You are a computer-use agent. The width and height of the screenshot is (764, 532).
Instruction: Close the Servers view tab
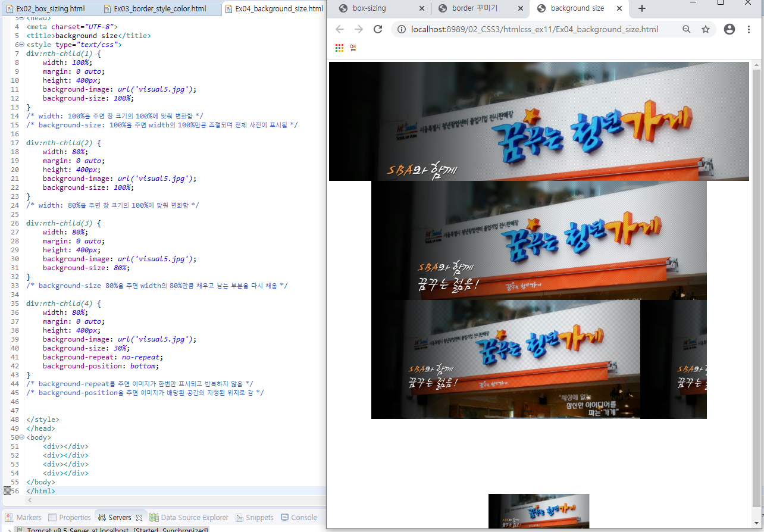139,517
